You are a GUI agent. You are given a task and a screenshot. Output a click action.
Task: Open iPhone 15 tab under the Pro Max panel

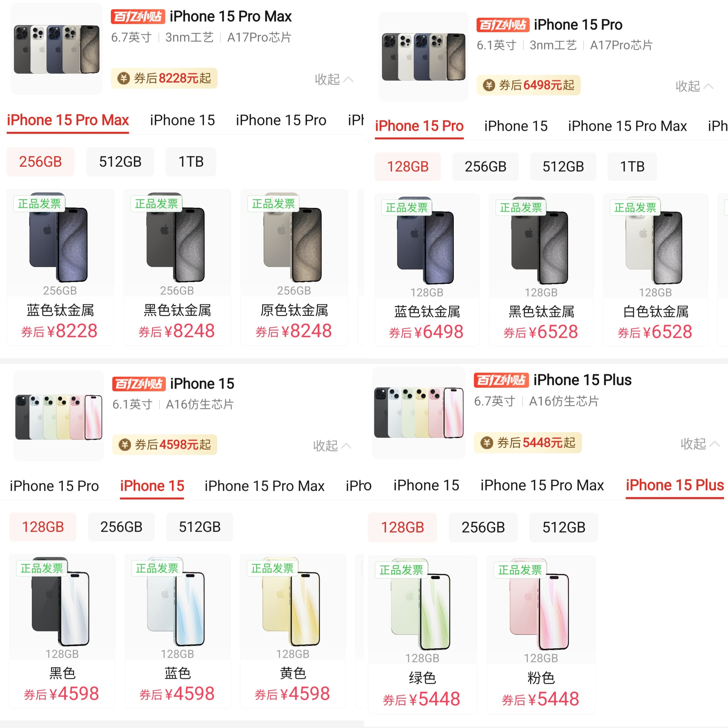(182, 120)
